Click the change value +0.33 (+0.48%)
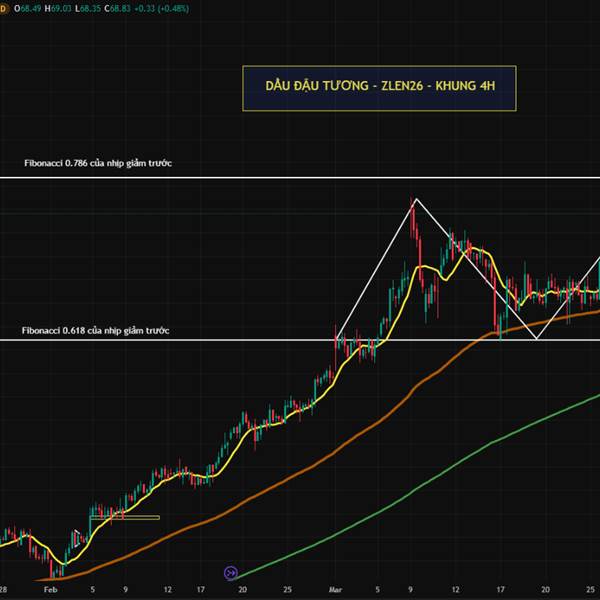The height and width of the screenshot is (600, 600). (161, 8)
